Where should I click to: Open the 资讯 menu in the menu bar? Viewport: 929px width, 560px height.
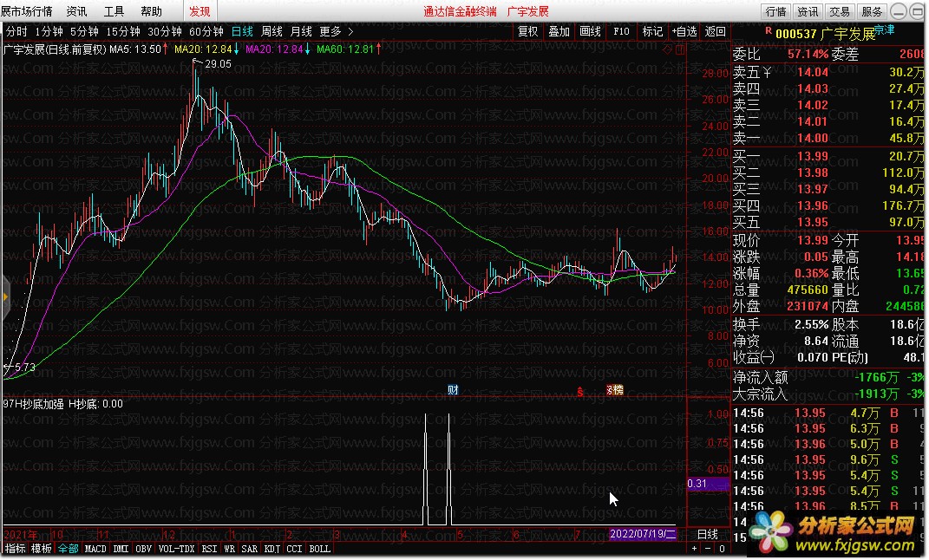pyautogui.click(x=76, y=11)
